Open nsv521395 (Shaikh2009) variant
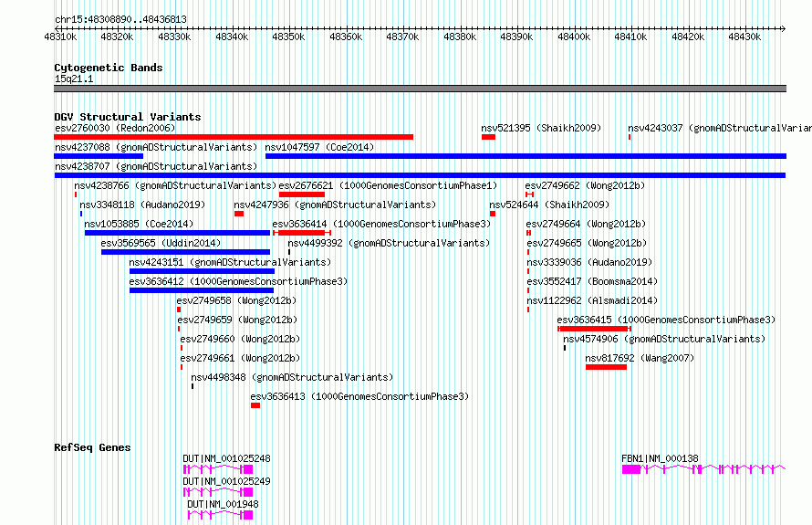The width and height of the screenshot is (812, 525). [x=541, y=128]
